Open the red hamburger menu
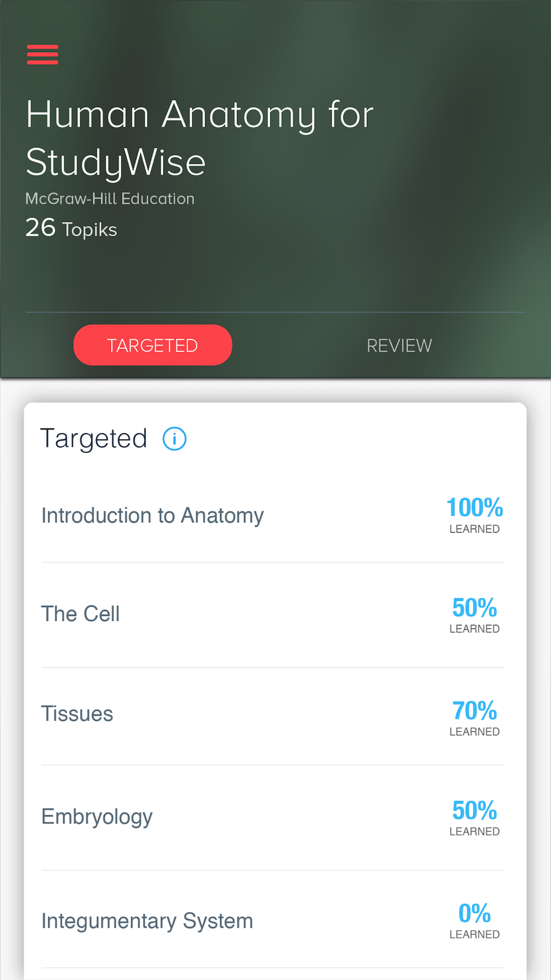The image size is (551, 980). point(42,55)
